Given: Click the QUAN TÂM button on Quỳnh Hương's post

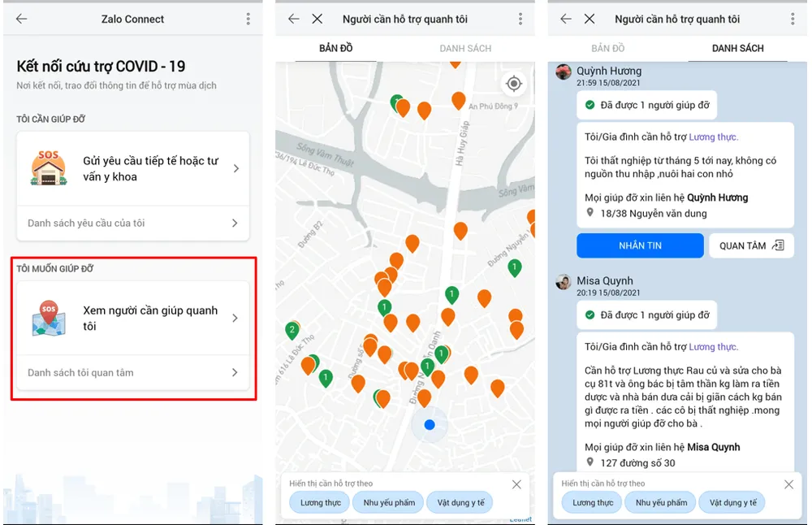Looking at the screenshot, I should pyautogui.click(x=751, y=245).
